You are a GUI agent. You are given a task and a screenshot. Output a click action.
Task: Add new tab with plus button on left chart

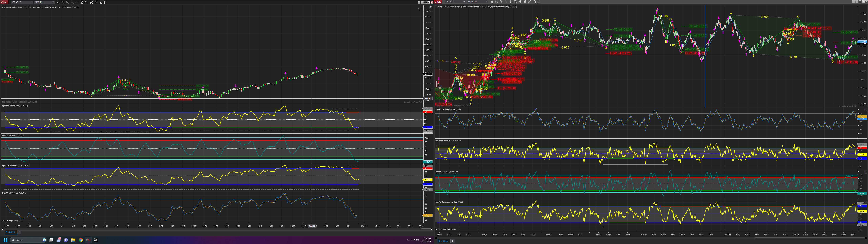point(19,232)
